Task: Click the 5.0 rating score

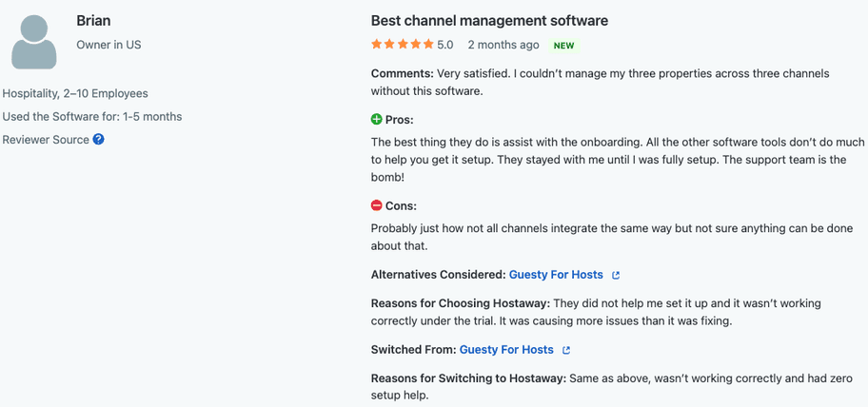Action: [x=445, y=45]
